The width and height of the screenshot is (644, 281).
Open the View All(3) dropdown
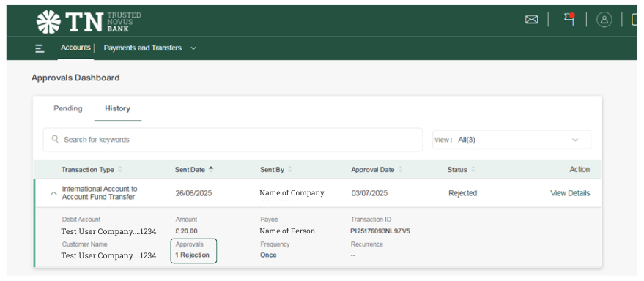[511, 140]
